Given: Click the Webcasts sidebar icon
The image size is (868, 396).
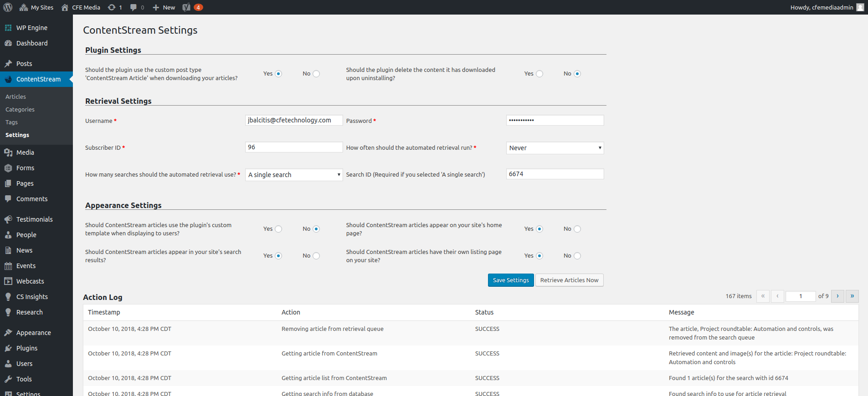Looking at the screenshot, I should (x=8, y=281).
